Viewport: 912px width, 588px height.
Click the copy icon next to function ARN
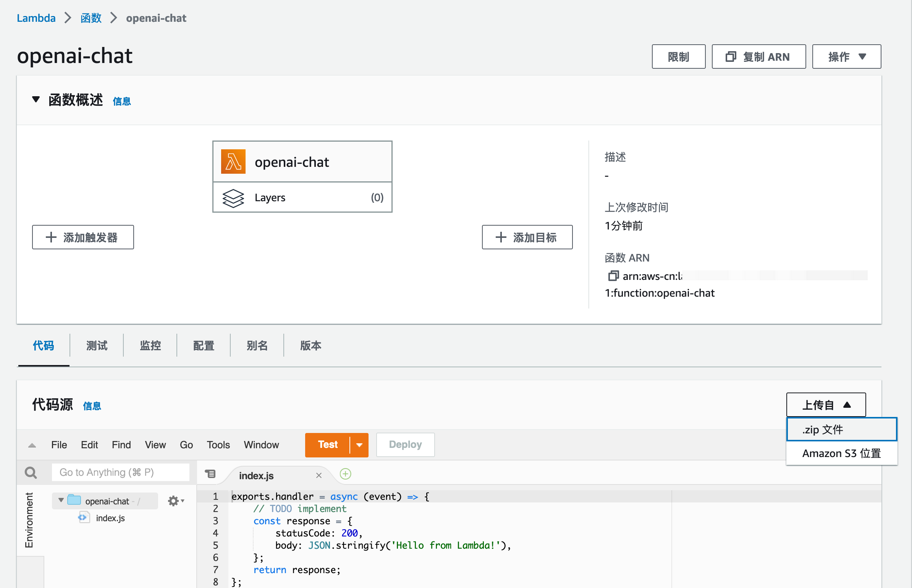pyautogui.click(x=613, y=276)
